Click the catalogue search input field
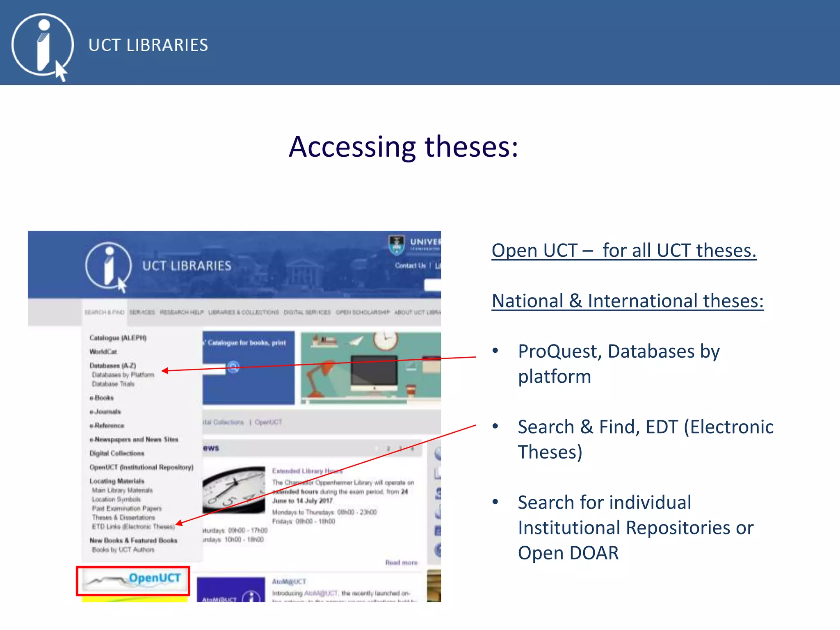 (214, 369)
